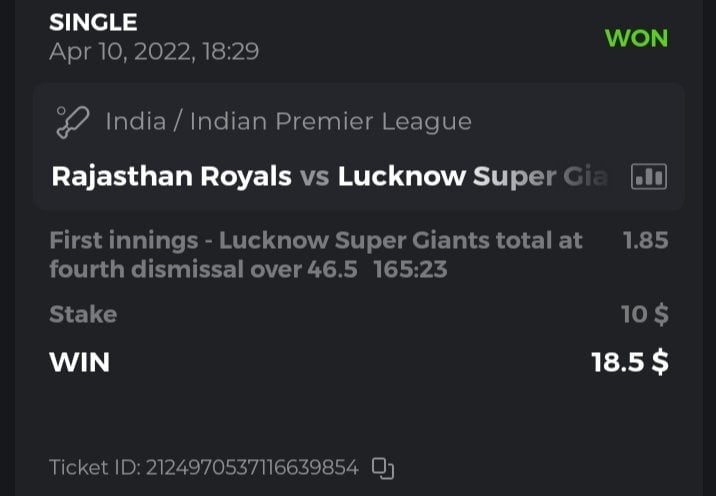Click the Apr 10, 2022 bet date

[153, 51]
